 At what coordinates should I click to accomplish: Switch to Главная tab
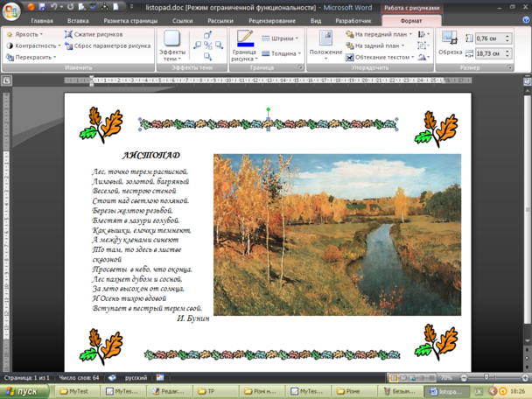coord(42,21)
